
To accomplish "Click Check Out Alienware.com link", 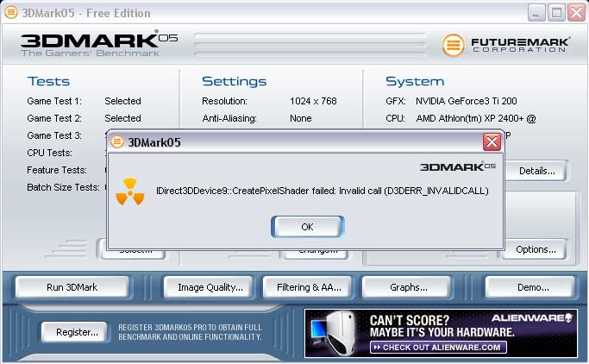I will [x=438, y=347].
